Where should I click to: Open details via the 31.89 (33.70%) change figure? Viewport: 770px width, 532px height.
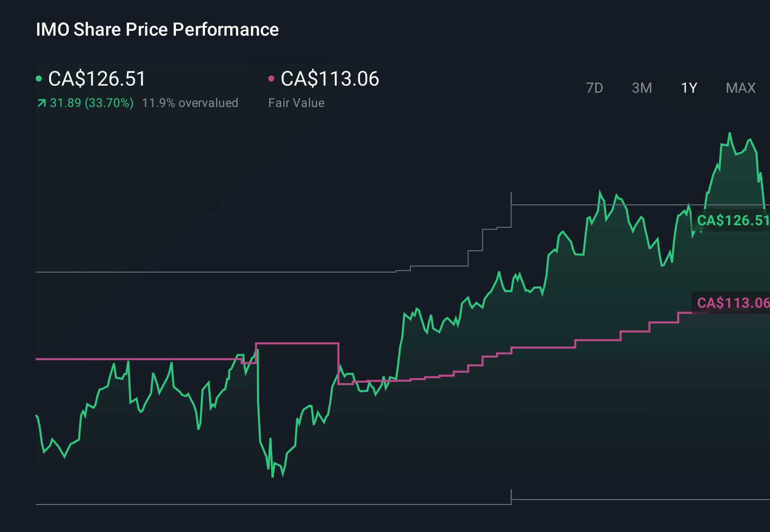pyautogui.click(x=91, y=102)
